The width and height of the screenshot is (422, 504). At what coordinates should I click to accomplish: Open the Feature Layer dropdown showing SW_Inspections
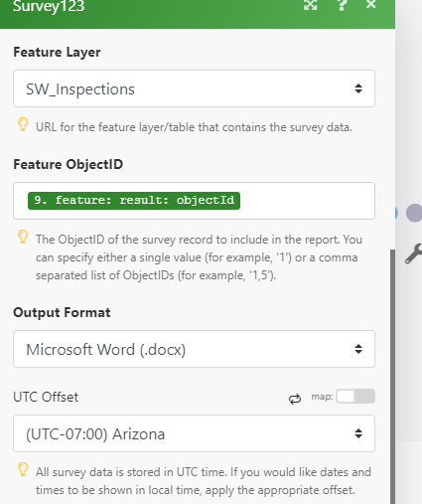coord(194,88)
